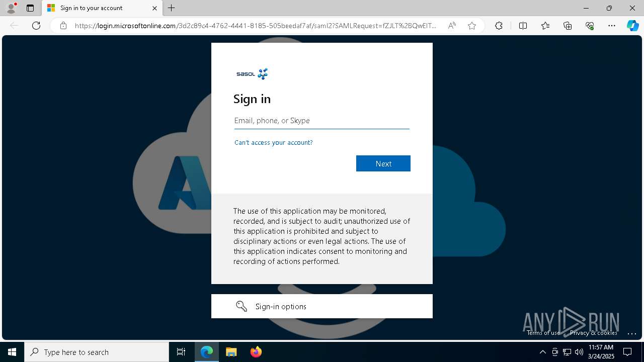Image resolution: width=644 pixels, height=362 pixels.
Task: Open Sign-in options
Action: (322, 306)
